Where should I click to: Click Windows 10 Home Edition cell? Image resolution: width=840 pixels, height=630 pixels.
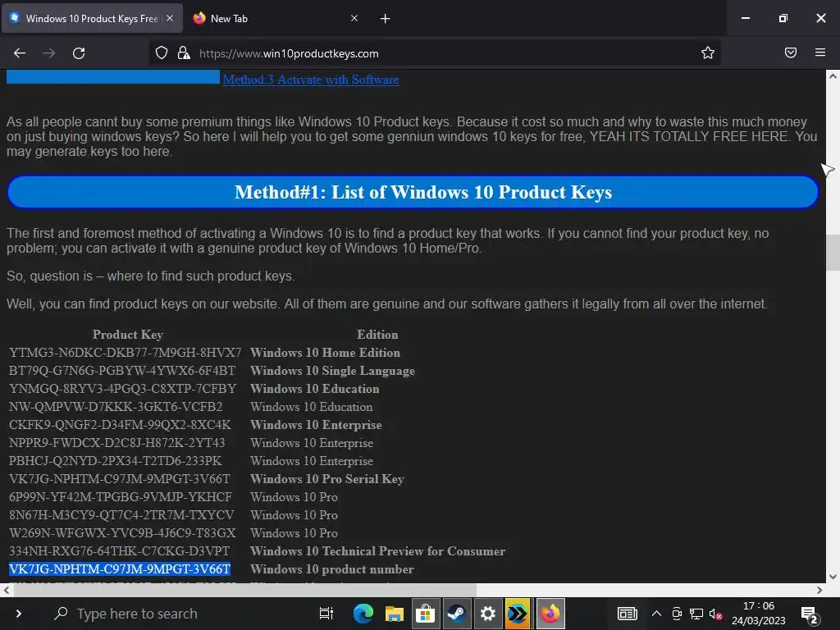(325, 353)
